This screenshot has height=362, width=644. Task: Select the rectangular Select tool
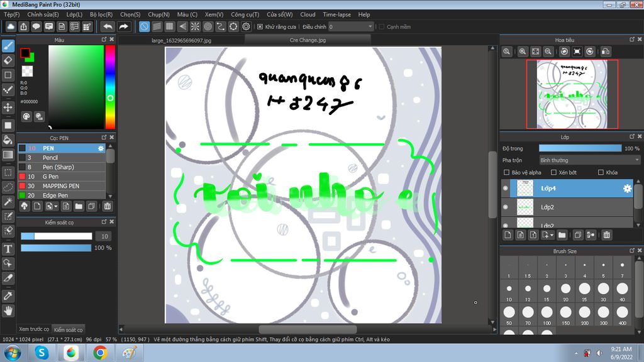8,173
